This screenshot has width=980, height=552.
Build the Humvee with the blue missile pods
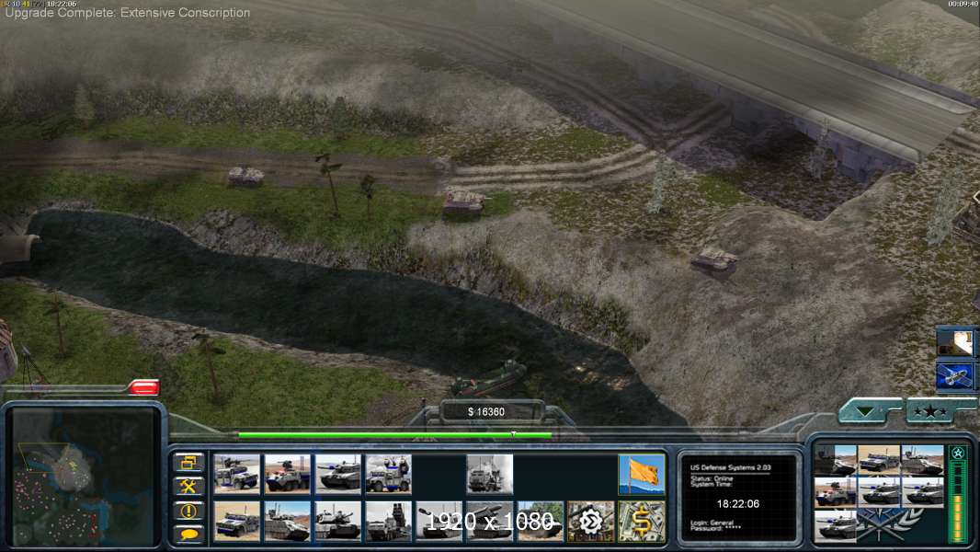pyautogui.click(x=388, y=474)
